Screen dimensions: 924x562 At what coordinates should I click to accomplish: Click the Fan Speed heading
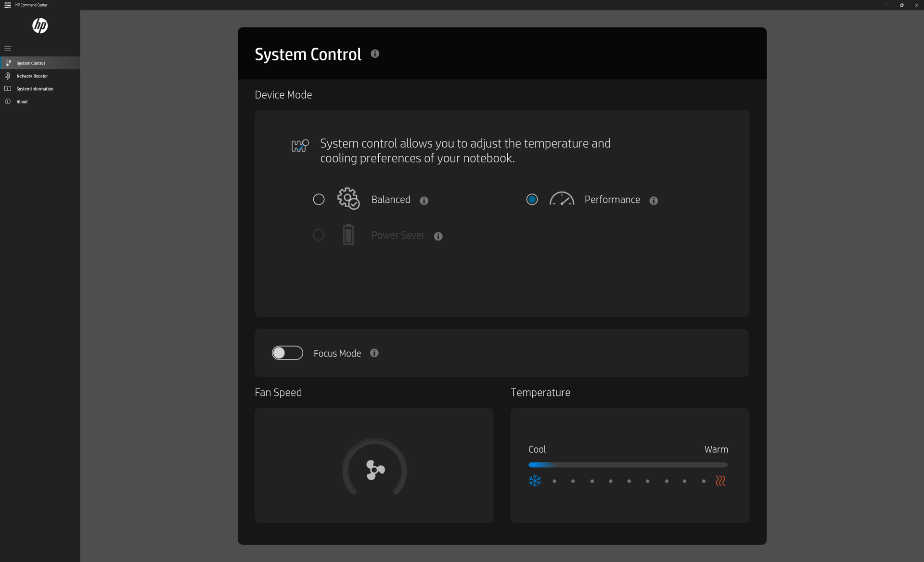[x=278, y=393]
